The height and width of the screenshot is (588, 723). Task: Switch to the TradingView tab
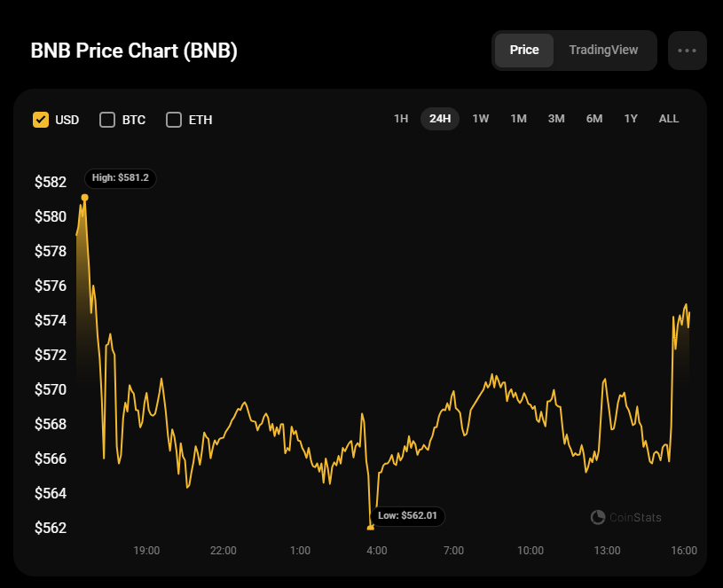click(x=603, y=51)
